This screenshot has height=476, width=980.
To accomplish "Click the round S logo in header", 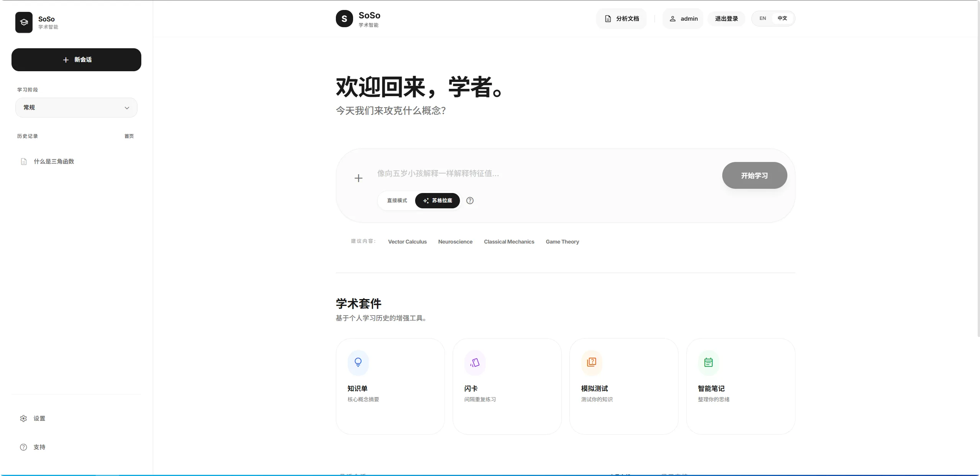I will (x=344, y=19).
